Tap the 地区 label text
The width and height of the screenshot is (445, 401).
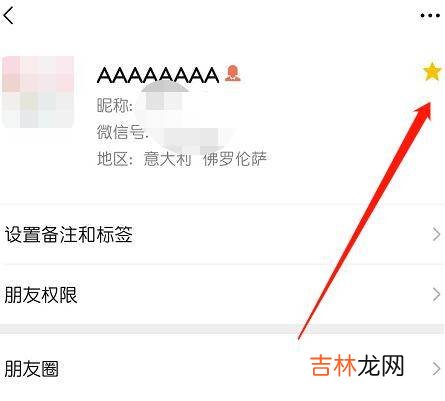[113, 159]
